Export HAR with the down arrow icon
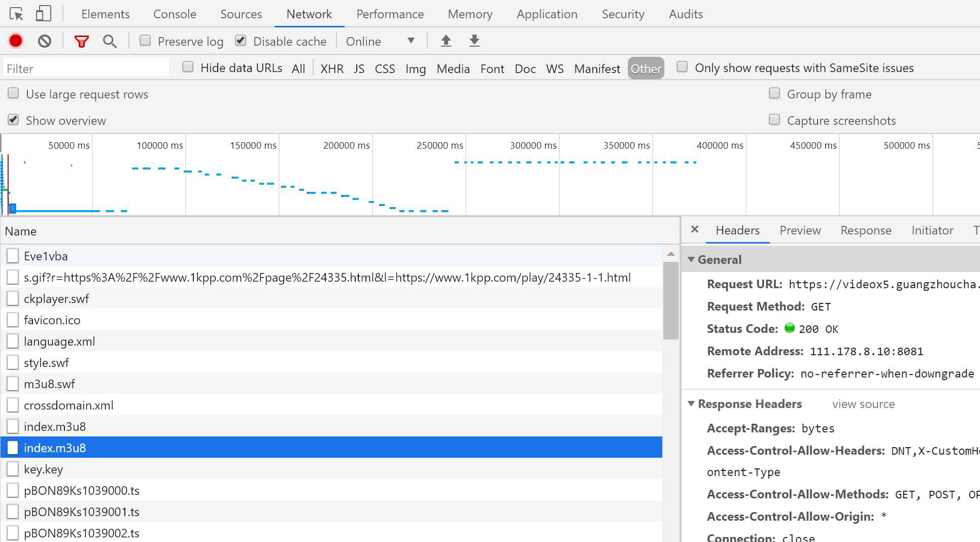This screenshot has width=980, height=542. (474, 41)
